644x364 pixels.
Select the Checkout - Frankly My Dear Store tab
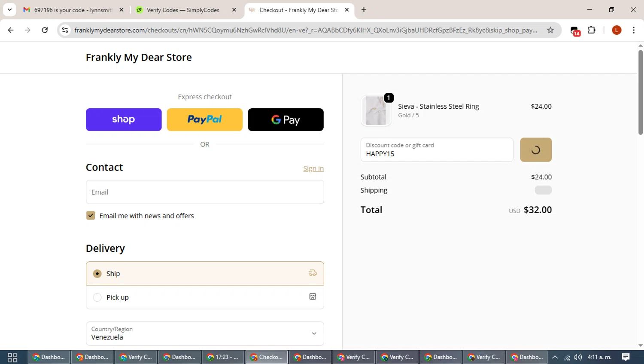(298, 10)
